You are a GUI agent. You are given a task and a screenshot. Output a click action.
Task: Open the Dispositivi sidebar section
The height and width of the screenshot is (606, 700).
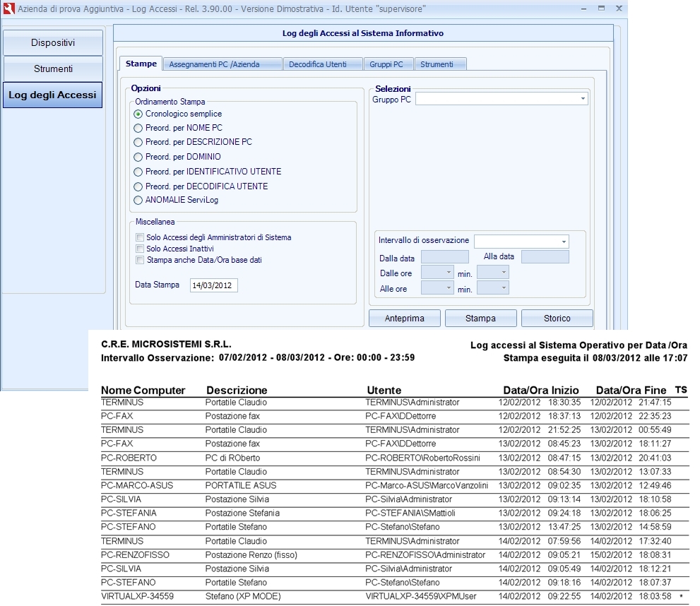tap(53, 43)
